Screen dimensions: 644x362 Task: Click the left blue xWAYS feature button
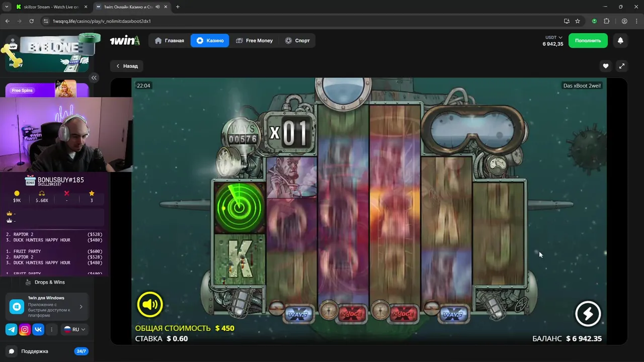coord(299,314)
